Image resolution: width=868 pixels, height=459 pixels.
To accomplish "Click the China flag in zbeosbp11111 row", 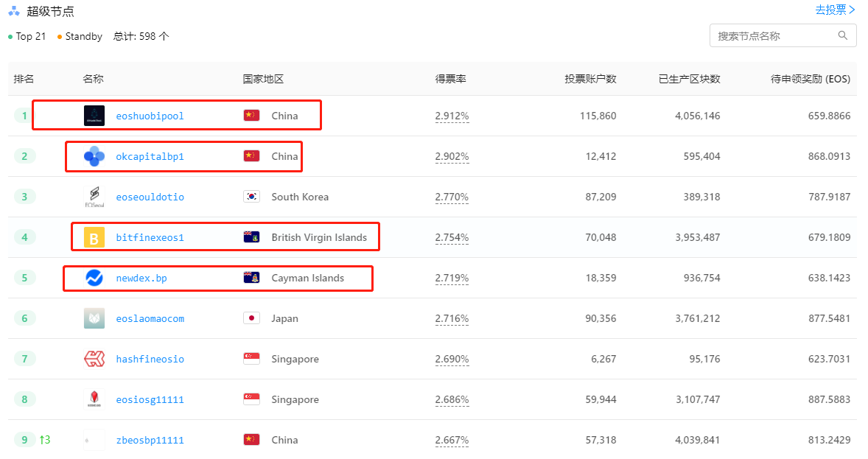I will click(251, 439).
